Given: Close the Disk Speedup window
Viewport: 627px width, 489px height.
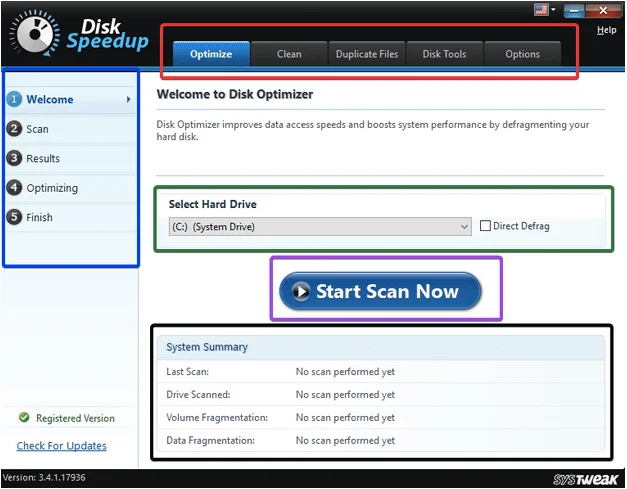Looking at the screenshot, I should pos(603,10).
